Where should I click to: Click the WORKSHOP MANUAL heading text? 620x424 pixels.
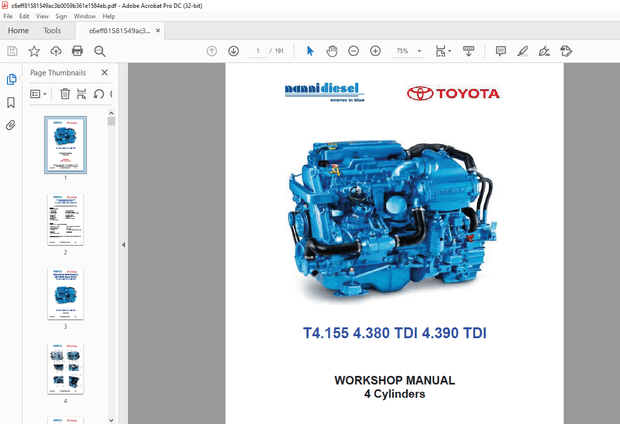tap(395, 380)
